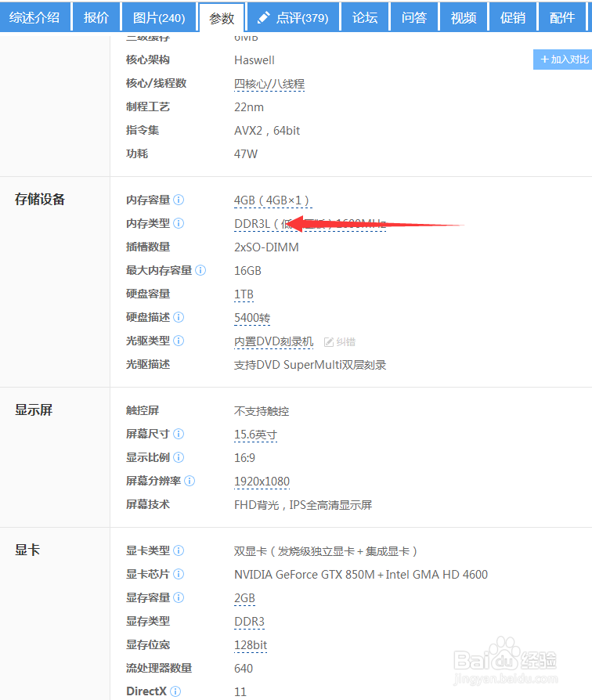This screenshot has height=700, width=592.
Task: Click the 显示屏 section heading
Action: coord(34,410)
